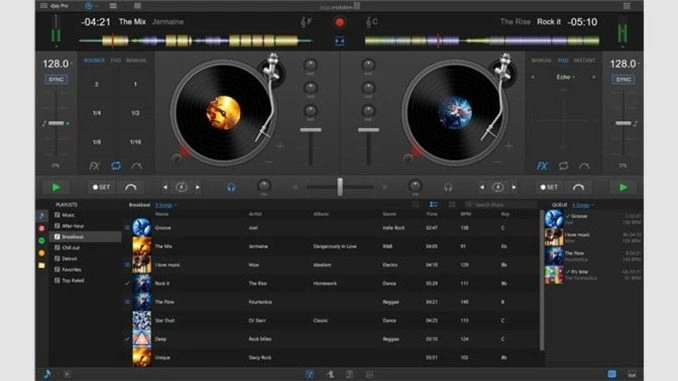This screenshot has height=381, width=678.
Task: Start playback on the left deck
Action: (56, 187)
